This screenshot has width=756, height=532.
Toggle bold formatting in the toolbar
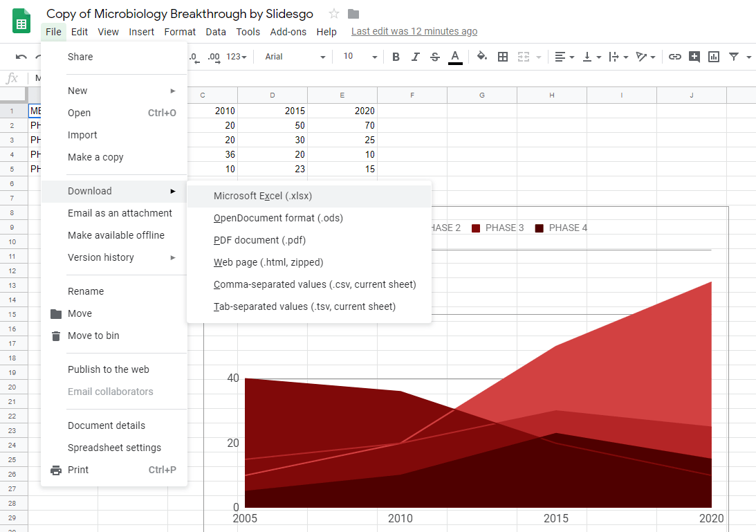[396, 57]
